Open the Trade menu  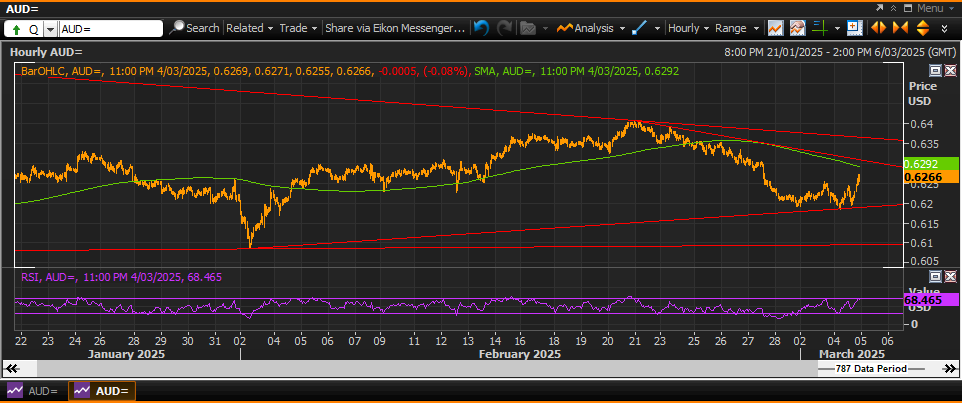point(299,28)
